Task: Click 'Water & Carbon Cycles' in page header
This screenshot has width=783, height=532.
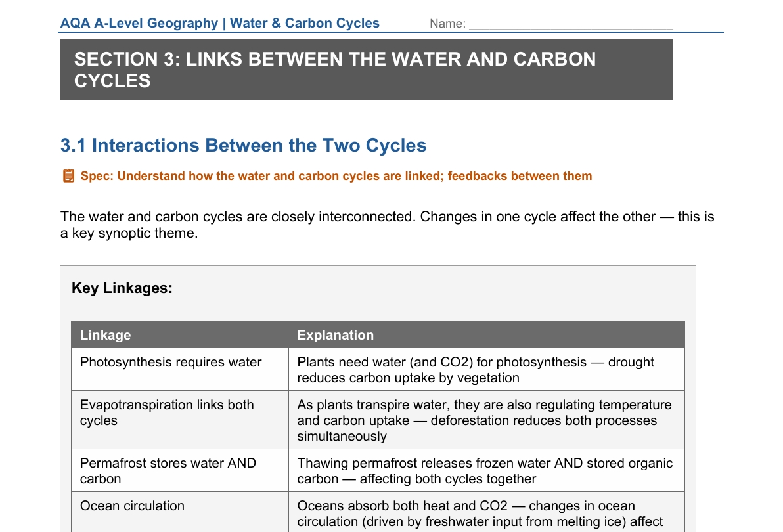Action: coord(305,23)
